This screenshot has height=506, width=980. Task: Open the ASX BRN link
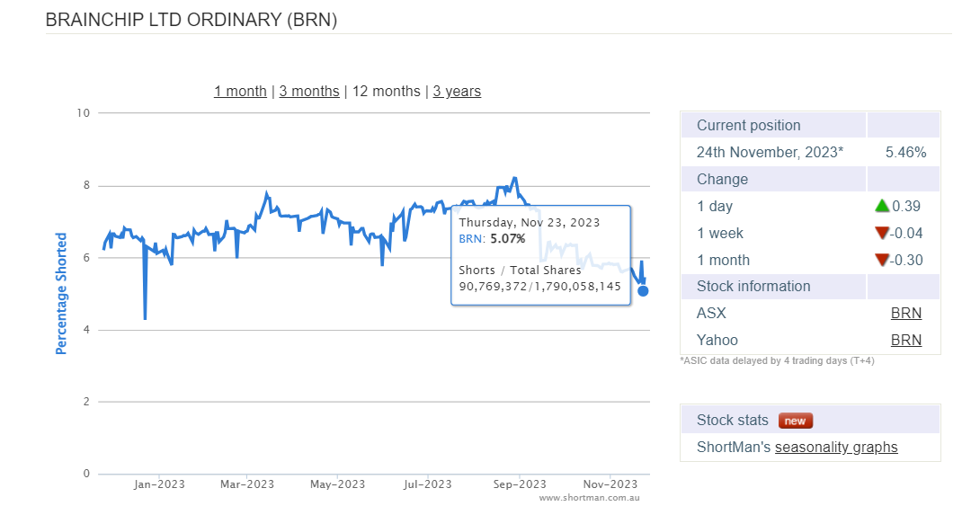tap(905, 313)
